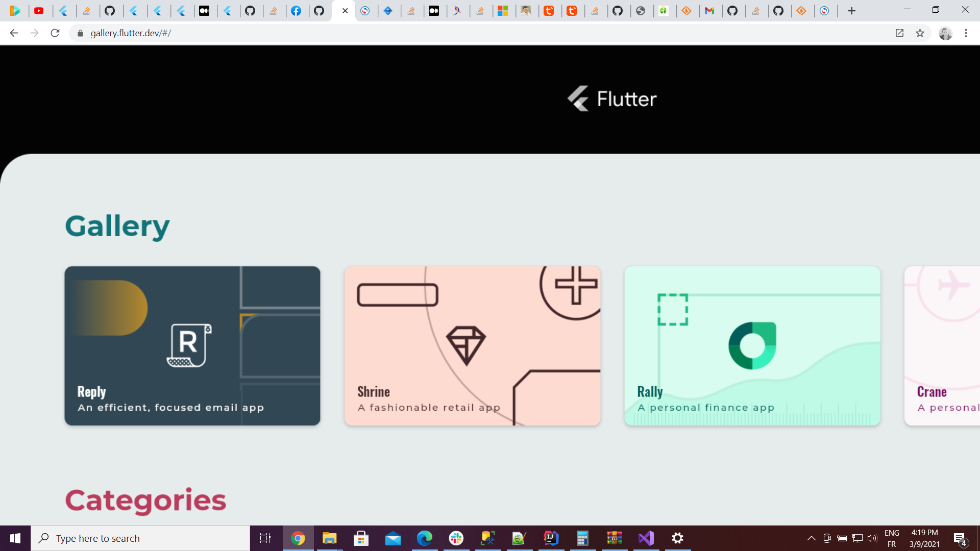980x551 pixels.
Task: Open the IntelliJ IDEA from the taskbar
Action: pos(551,538)
